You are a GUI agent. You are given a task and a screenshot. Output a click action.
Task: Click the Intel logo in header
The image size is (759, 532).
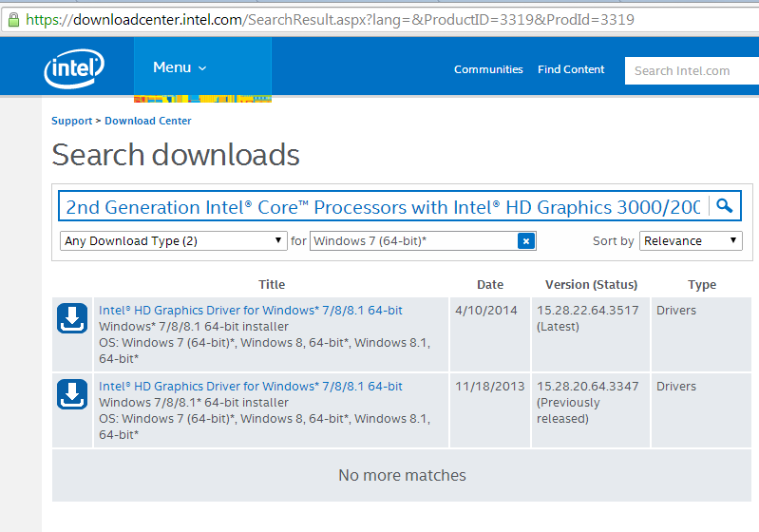point(73,69)
